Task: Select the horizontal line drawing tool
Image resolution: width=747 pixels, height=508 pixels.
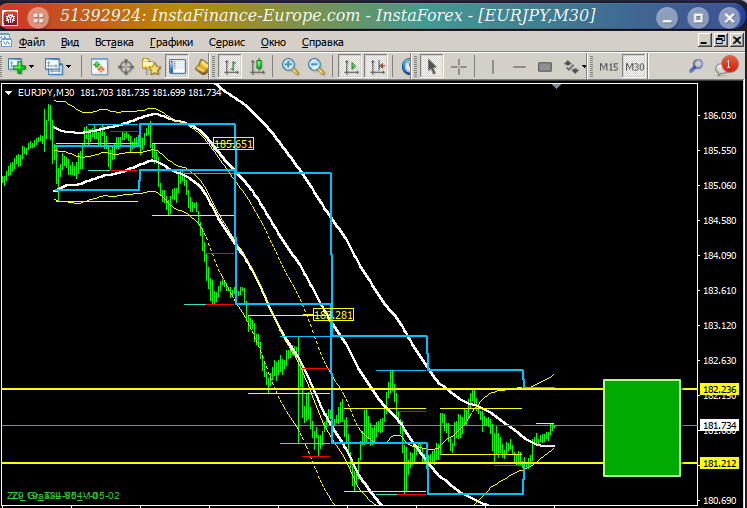Action: click(519, 66)
